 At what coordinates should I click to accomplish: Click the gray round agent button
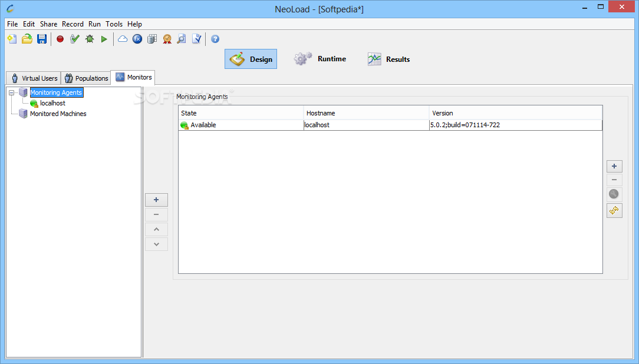[614, 194]
